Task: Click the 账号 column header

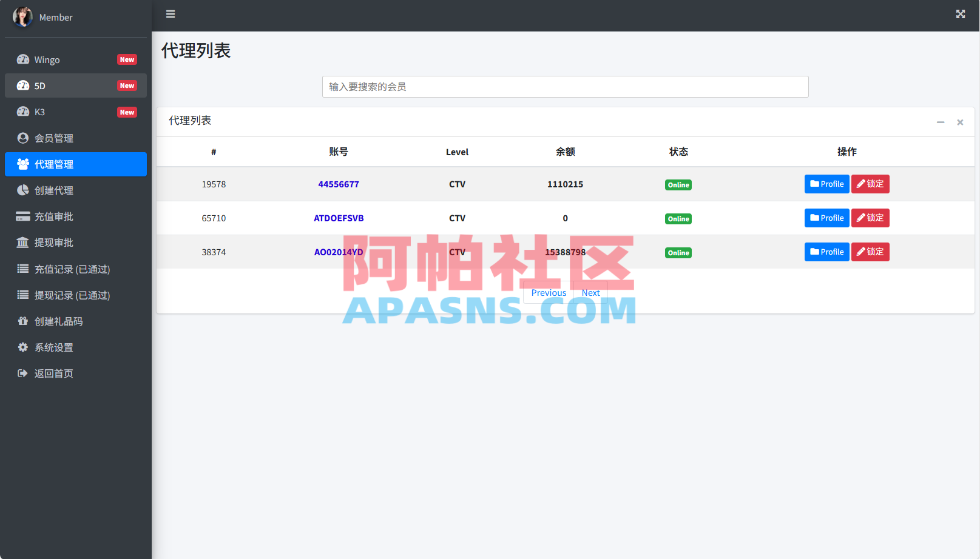Action: coord(339,152)
